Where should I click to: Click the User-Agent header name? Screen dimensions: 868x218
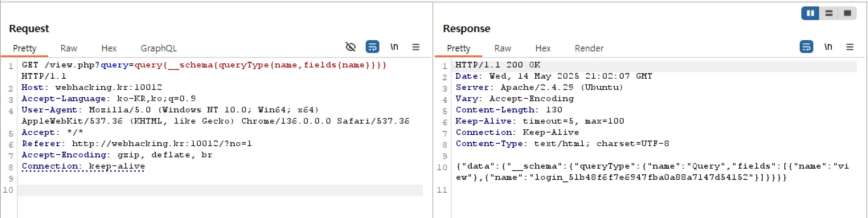50,110
